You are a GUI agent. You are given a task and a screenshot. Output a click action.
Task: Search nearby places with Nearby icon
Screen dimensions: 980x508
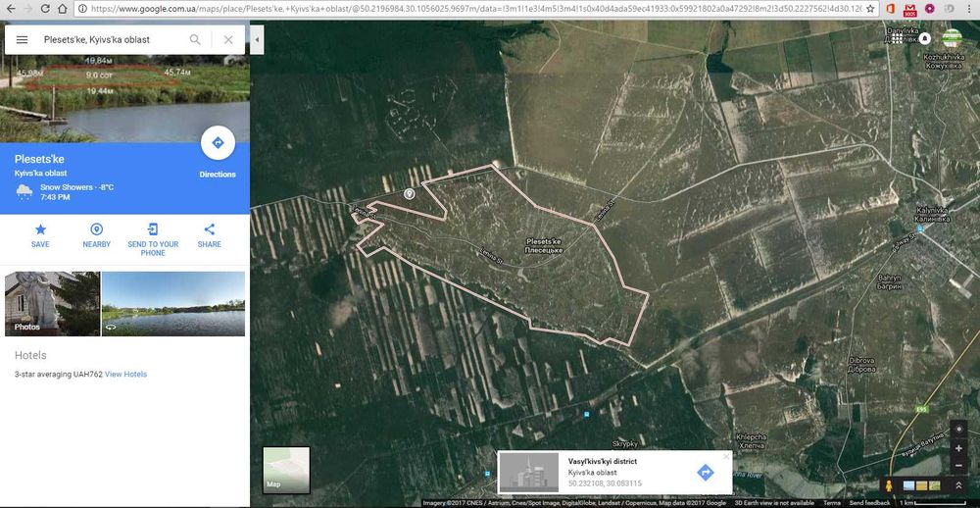(96, 235)
